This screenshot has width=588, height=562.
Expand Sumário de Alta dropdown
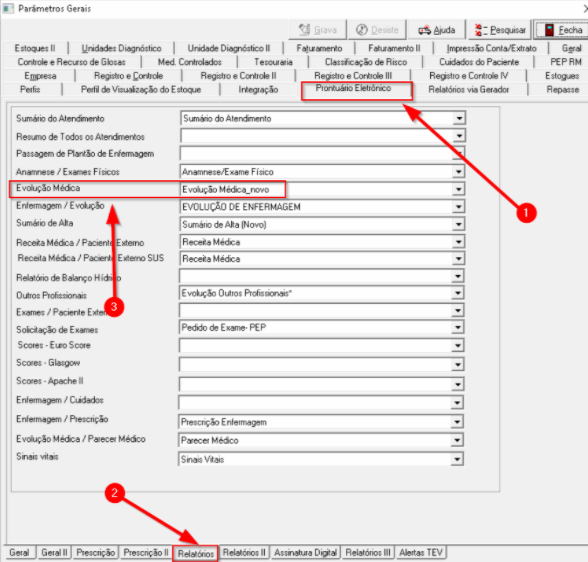(x=459, y=224)
